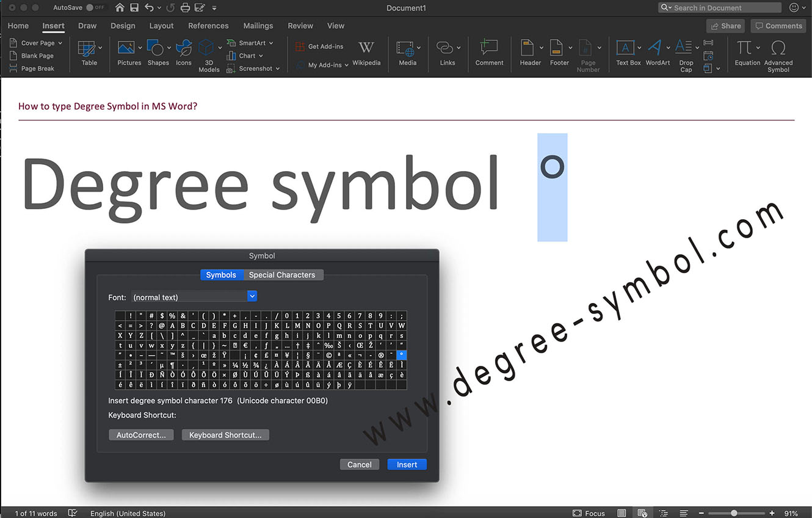
Task: Open the Wikipedia lookup tool
Action: tap(366, 53)
